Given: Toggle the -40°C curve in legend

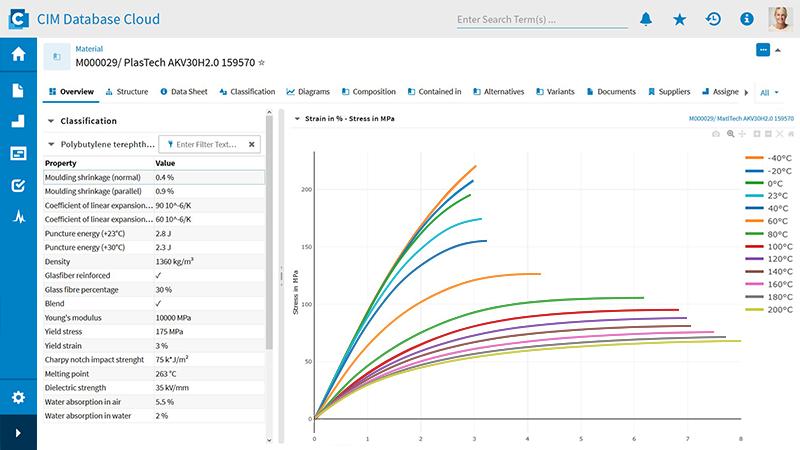Looking at the screenshot, I should 768,158.
